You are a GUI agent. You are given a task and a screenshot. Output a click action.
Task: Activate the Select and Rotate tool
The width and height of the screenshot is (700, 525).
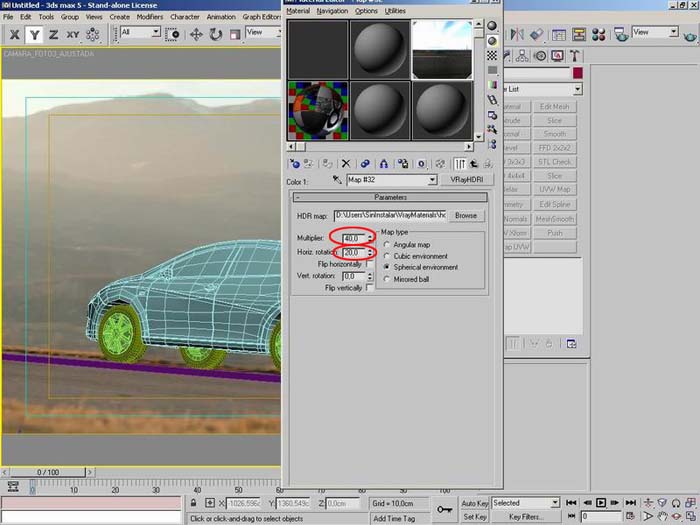point(215,34)
